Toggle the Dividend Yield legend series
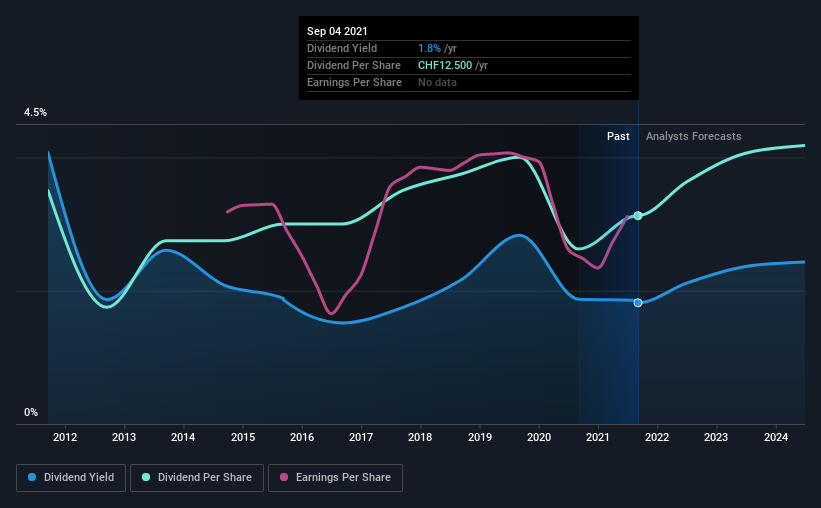Viewport: 821px width, 508px height. tap(71, 478)
